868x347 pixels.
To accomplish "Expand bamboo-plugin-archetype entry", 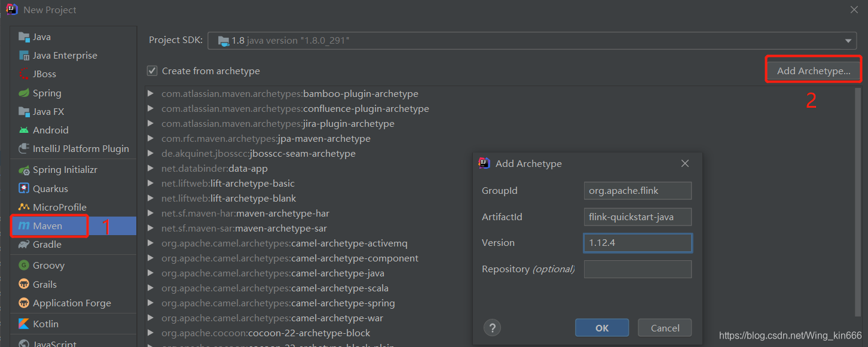I will [151, 94].
